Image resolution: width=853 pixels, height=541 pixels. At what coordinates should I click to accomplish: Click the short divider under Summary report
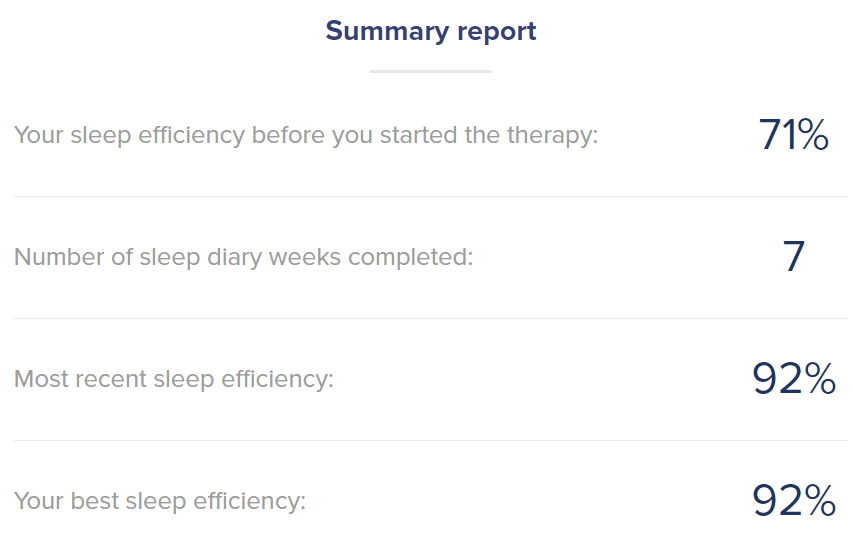coord(431,71)
